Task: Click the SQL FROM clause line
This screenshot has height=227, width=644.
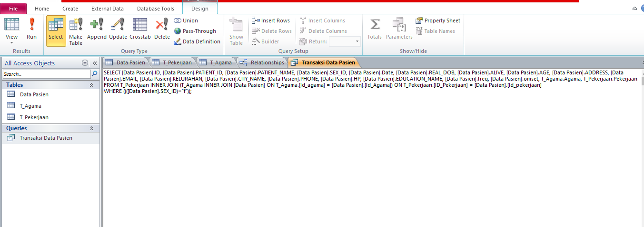Action: tap(323, 85)
